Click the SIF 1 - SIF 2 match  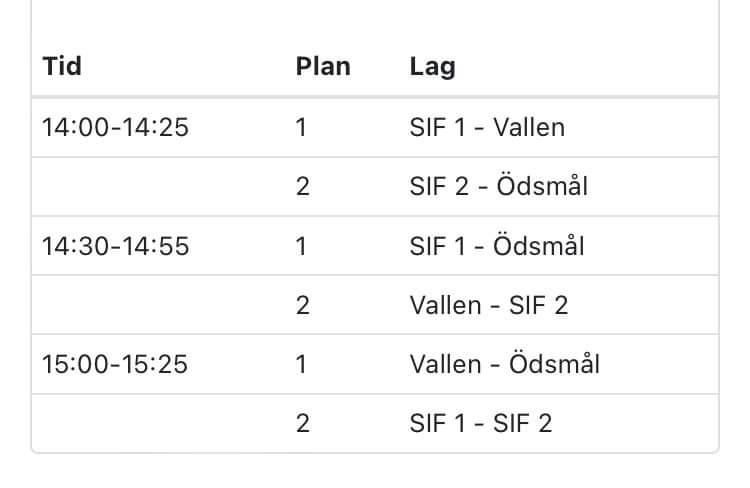[x=481, y=423]
